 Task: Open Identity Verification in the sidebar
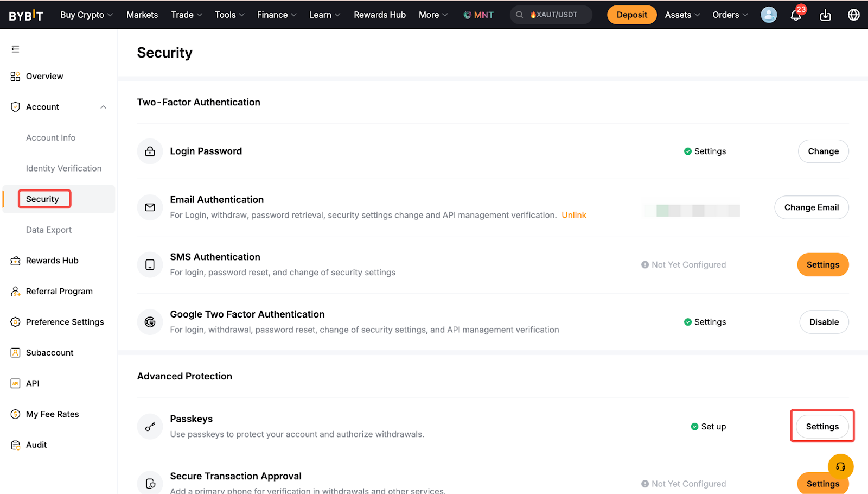[63, 168]
